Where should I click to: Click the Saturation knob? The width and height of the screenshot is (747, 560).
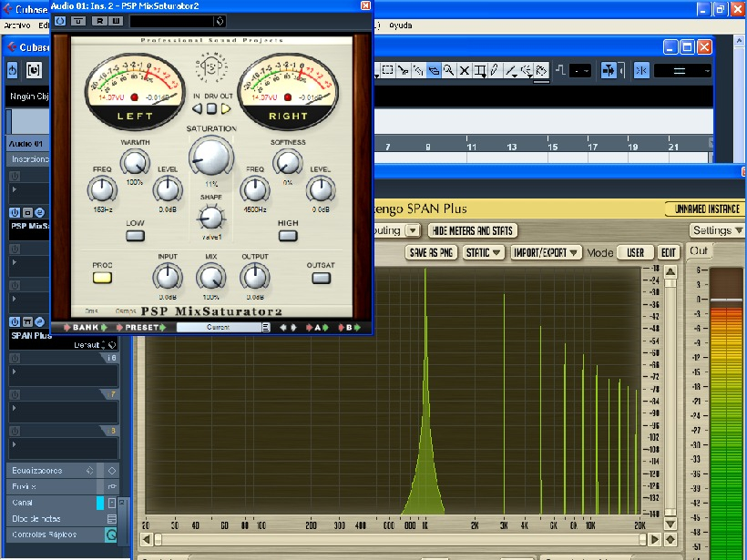click(211, 157)
